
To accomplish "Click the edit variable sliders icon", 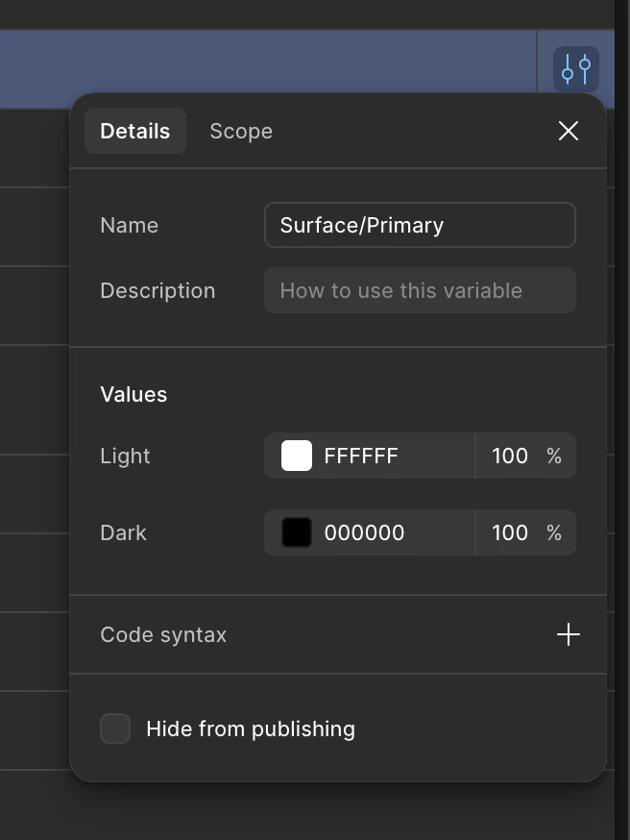I will click(576, 69).
